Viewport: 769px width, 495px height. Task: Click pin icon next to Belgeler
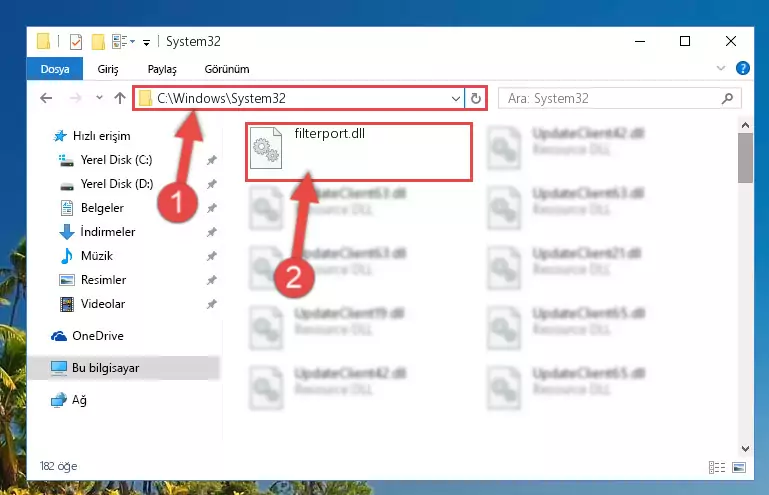pos(211,208)
